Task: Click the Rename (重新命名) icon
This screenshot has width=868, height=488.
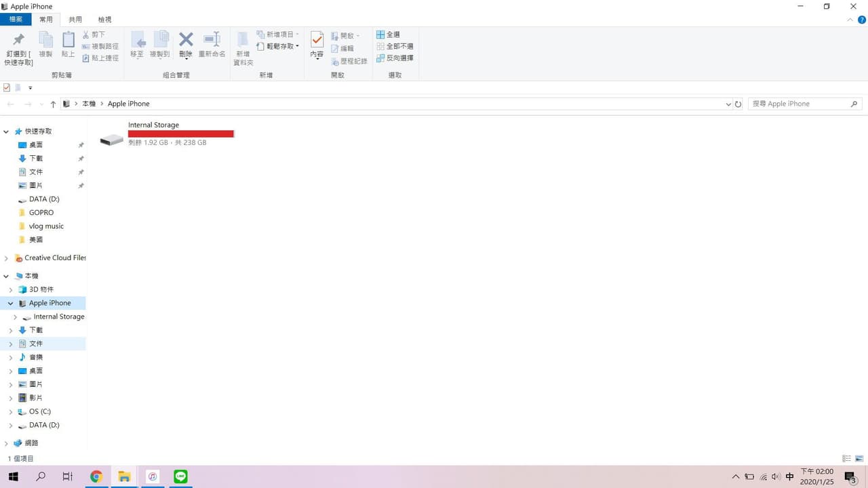Action: point(212,45)
